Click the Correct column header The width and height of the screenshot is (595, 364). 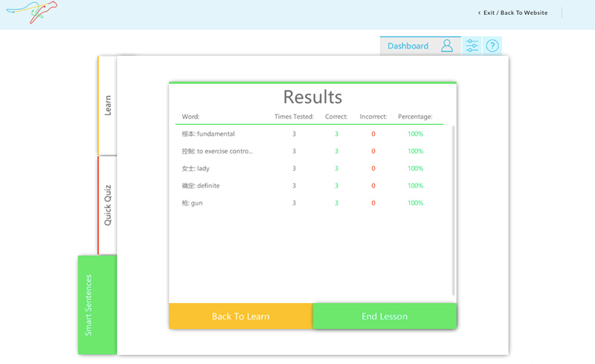click(336, 117)
